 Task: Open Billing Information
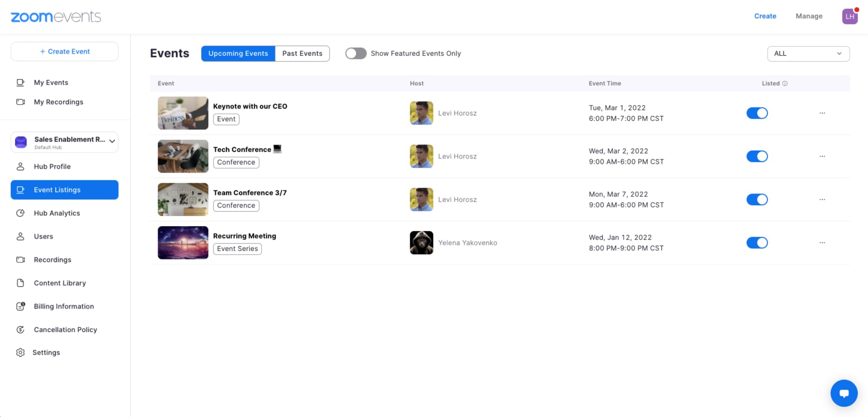63,306
